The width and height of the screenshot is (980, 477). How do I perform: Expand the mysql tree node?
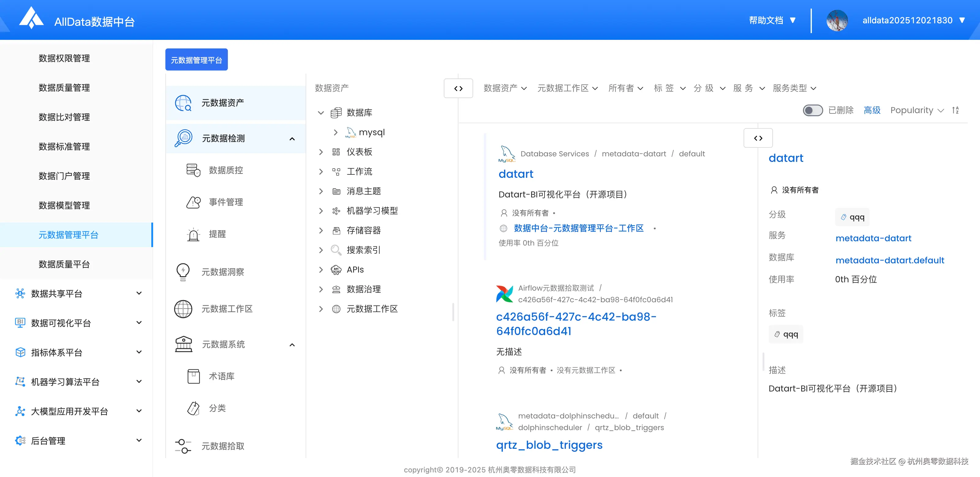(336, 132)
